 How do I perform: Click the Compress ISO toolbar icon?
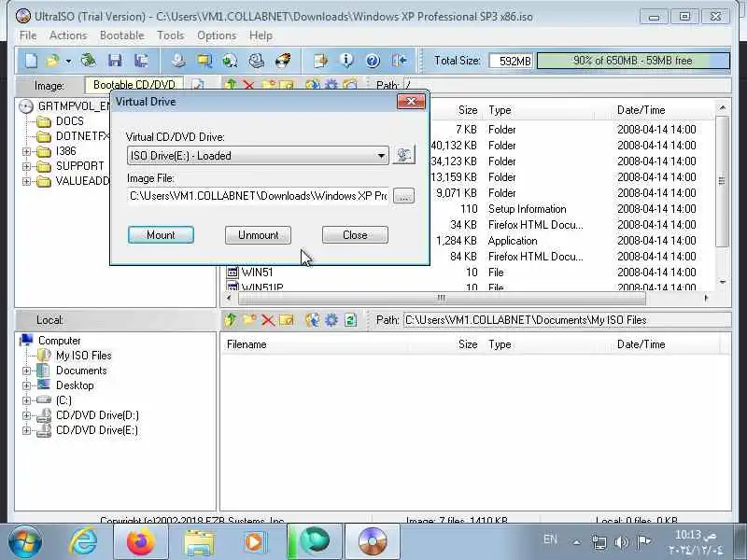[x=231, y=61]
